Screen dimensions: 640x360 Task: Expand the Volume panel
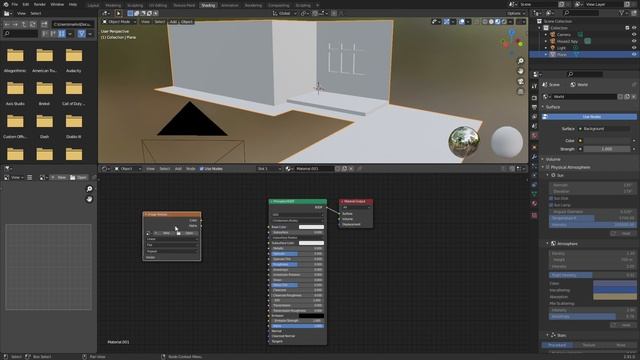click(552, 159)
